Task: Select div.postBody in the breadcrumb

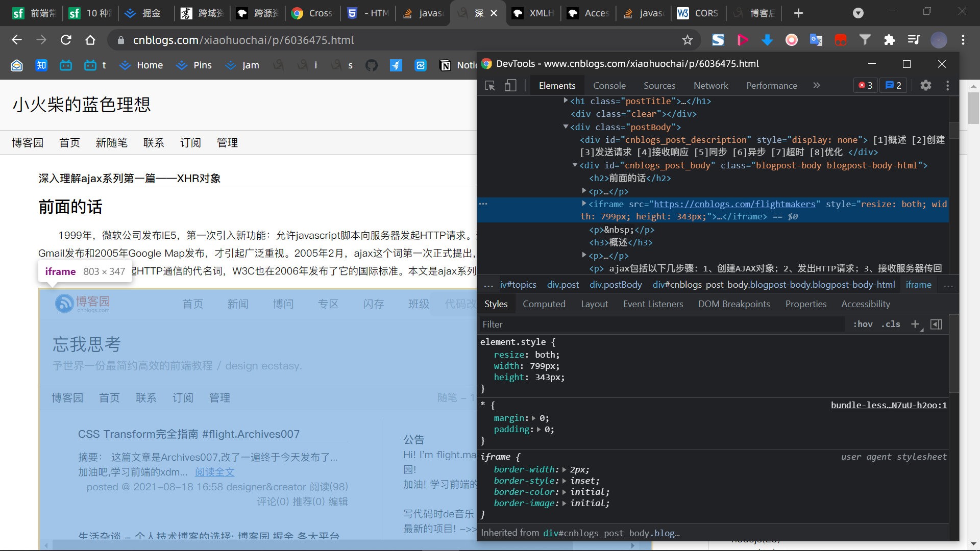Action: (x=616, y=285)
